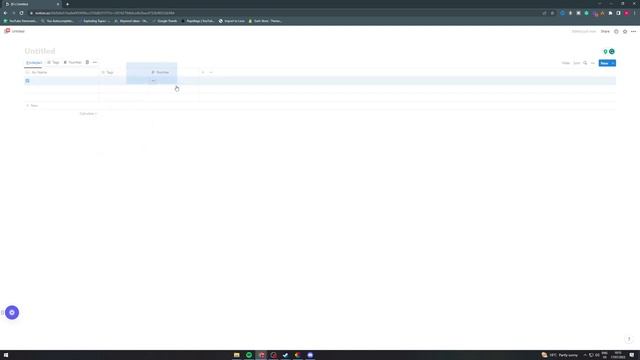Select the Untitled browser tab
Viewport: 640px width, 360px height.
pos(32,4)
